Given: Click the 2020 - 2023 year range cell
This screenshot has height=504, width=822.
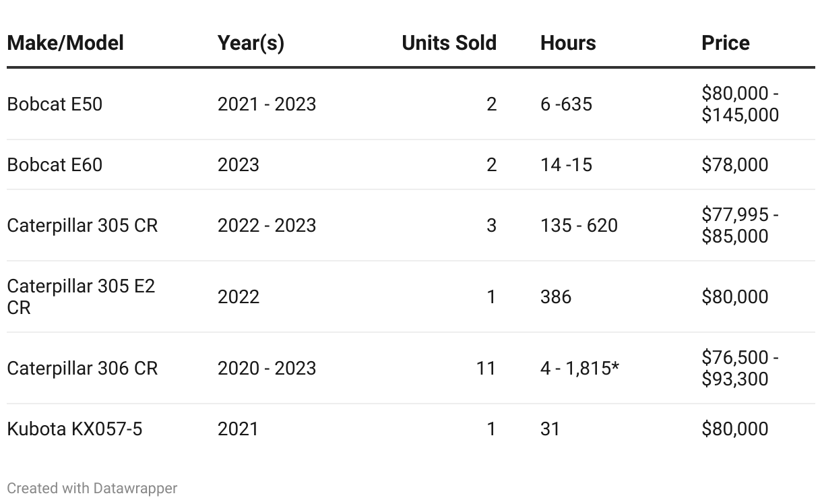Looking at the screenshot, I should 267,369.
